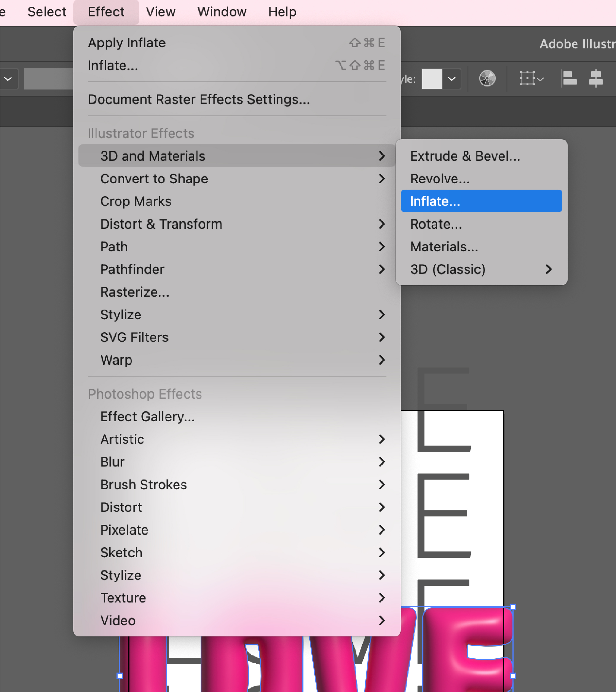616x692 pixels.
Task: Open the Window menu in menu bar
Action: click(x=222, y=12)
